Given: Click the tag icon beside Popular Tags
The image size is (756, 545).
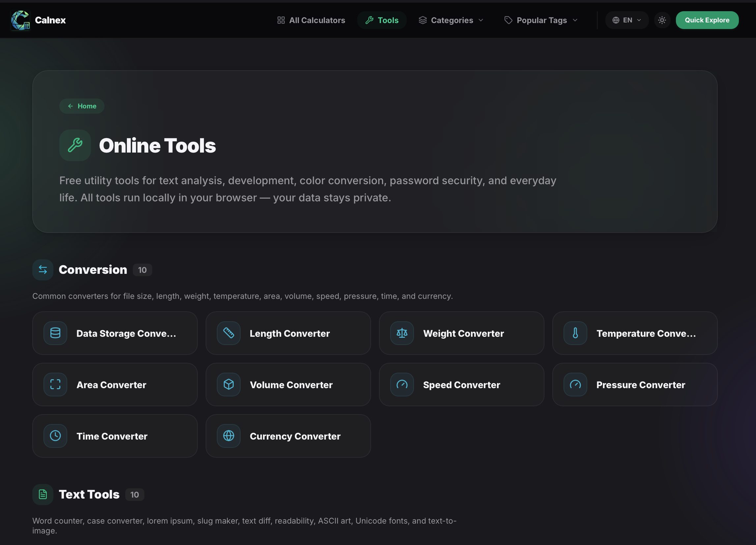Looking at the screenshot, I should click(508, 20).
